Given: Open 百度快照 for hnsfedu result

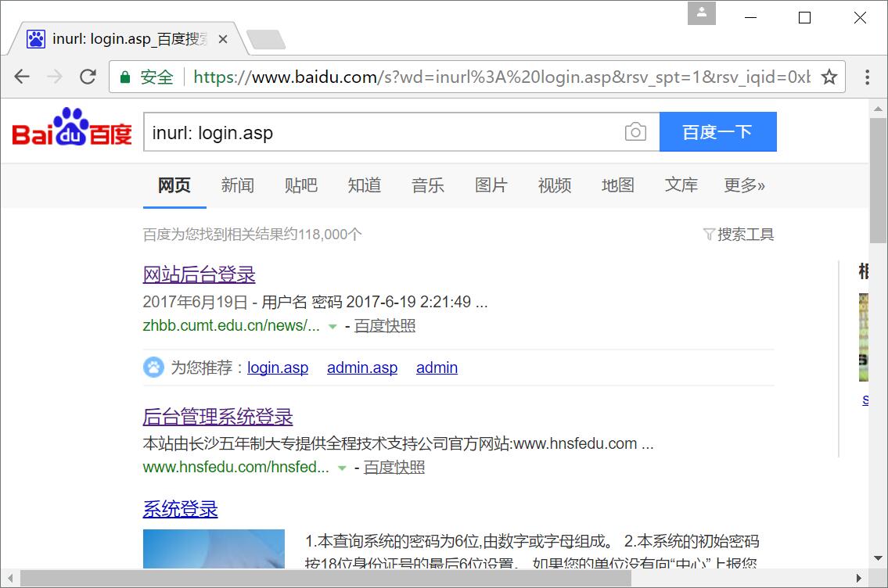Looking at the screenshot, I should coord(394,468).
